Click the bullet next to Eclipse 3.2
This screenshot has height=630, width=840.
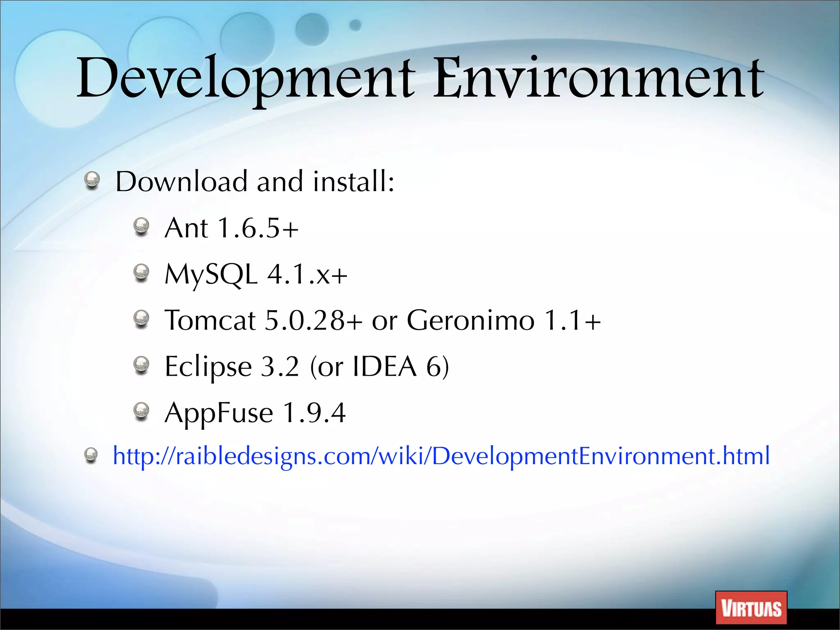pos(142,364)
